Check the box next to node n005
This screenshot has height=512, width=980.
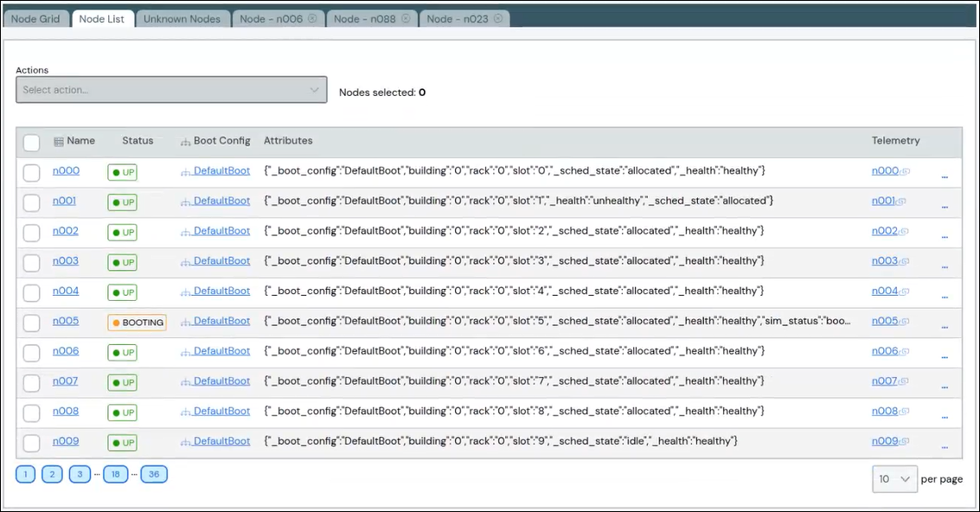(31, 323)
